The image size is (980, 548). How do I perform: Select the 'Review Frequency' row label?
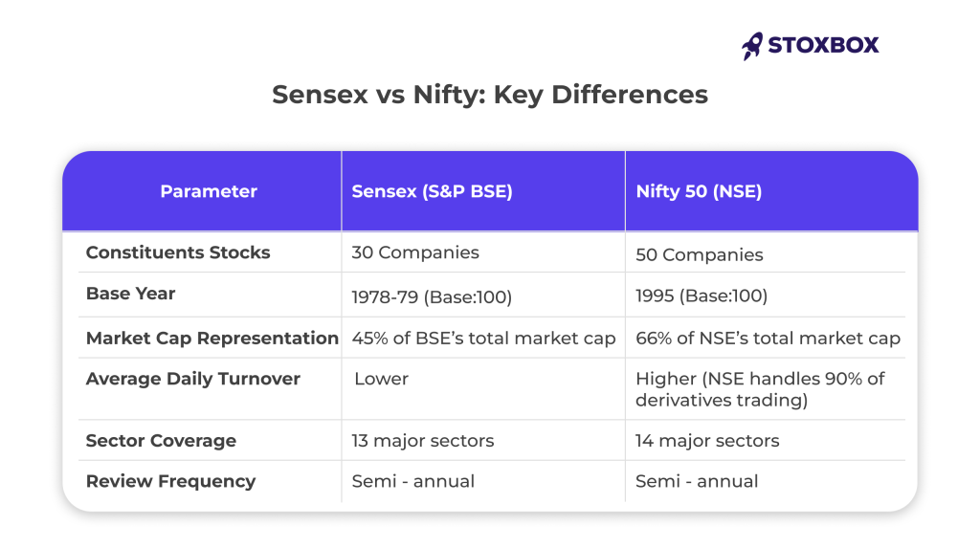(x=170, y=481)
